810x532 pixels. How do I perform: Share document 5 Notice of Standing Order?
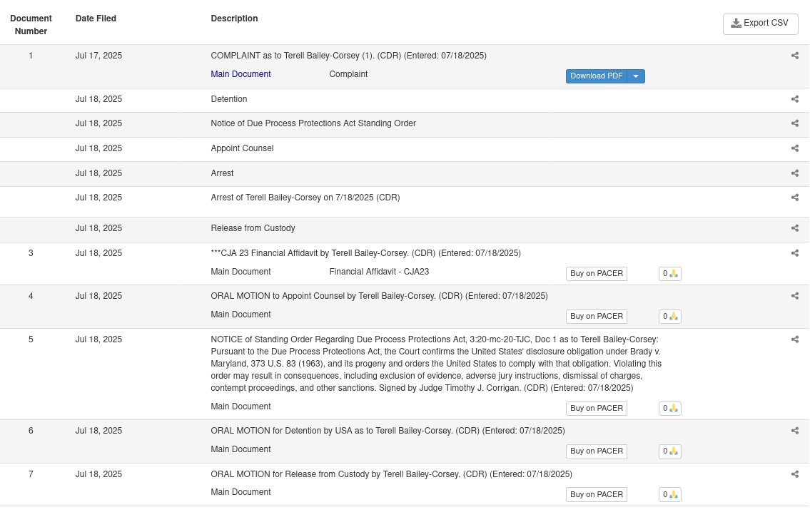(794, 339)
